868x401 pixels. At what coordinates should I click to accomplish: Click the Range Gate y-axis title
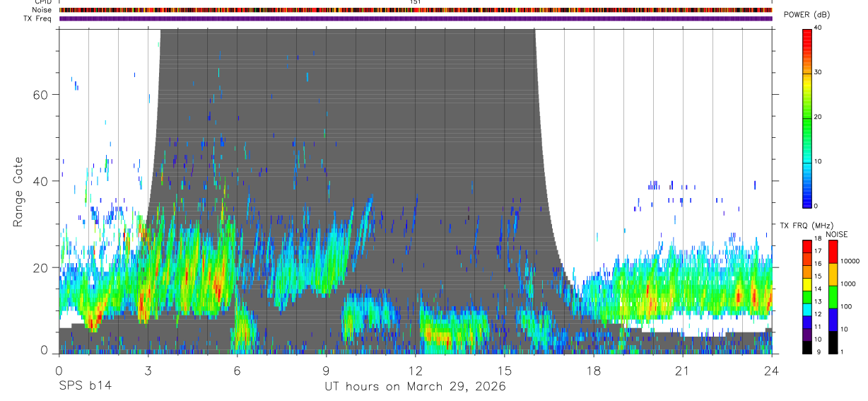tap(17, 191)
